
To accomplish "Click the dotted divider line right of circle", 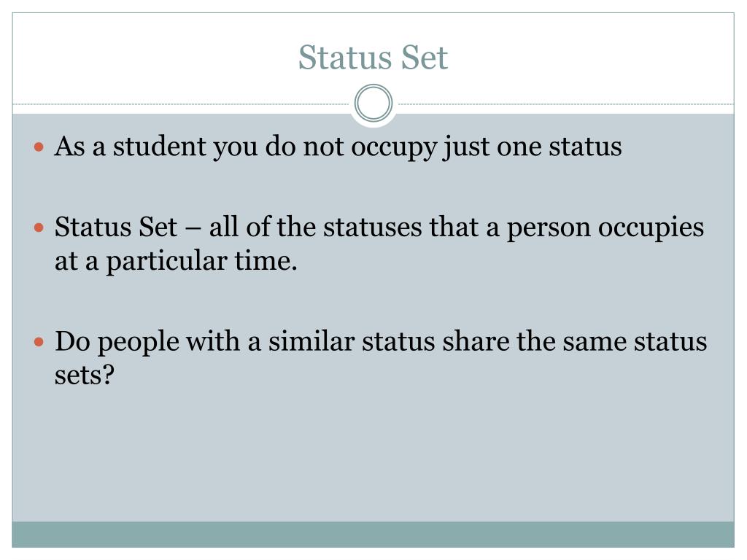I will pos(564,104).
